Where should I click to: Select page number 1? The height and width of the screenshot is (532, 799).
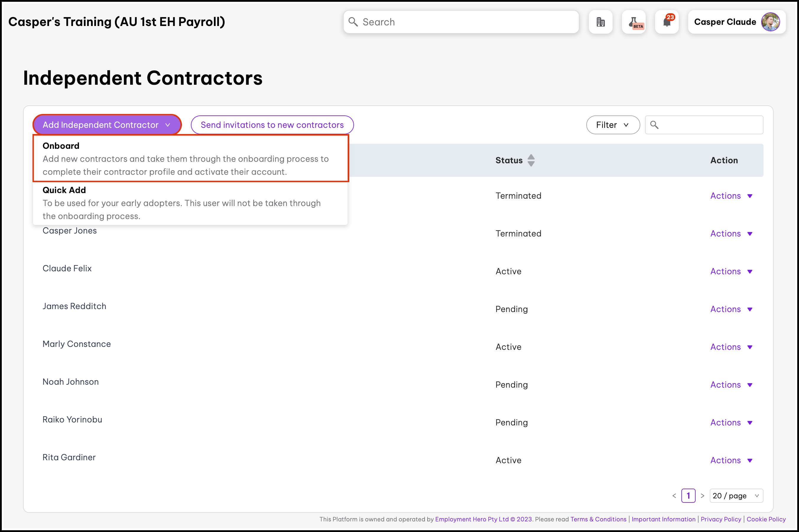688,496
